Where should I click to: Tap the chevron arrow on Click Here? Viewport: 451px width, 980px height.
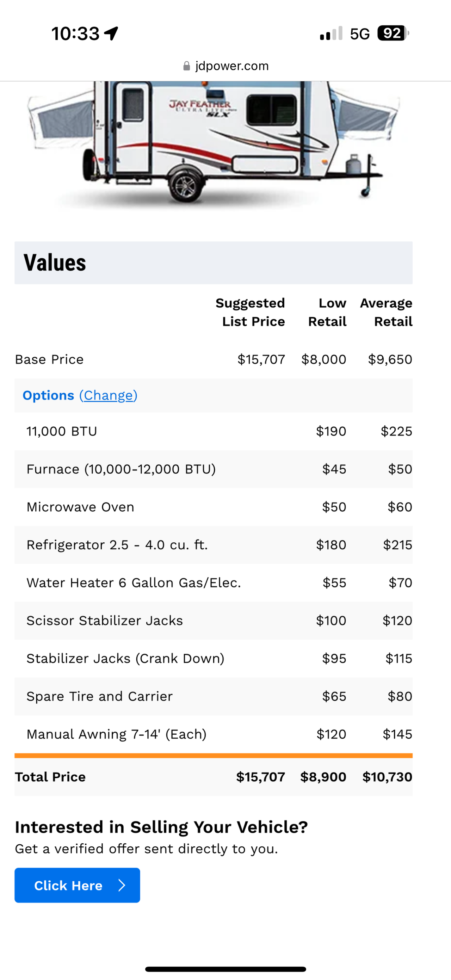click(x=122, y=885)
